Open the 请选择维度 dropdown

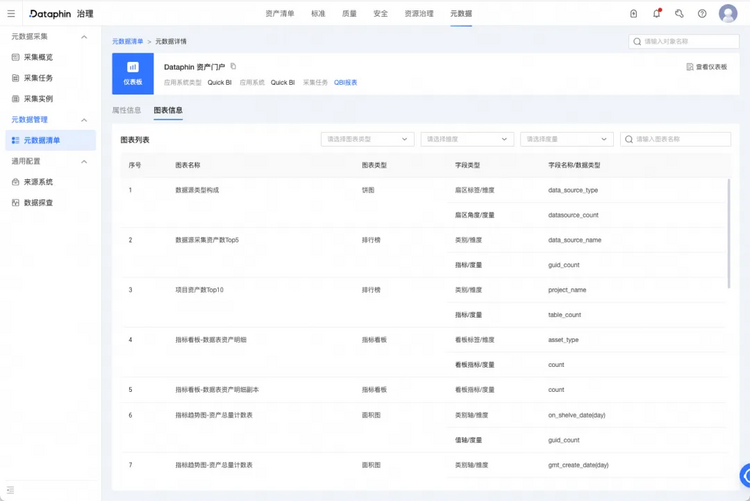pos(467,139)
